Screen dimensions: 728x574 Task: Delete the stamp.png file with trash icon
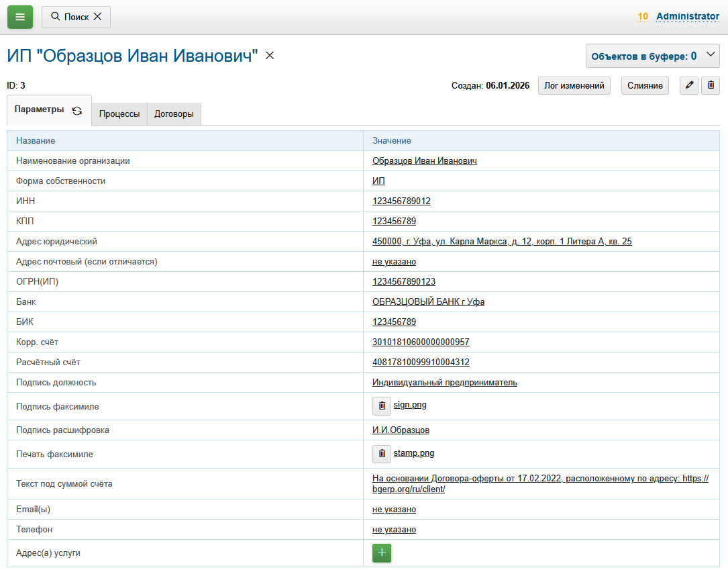click(382, 454)
